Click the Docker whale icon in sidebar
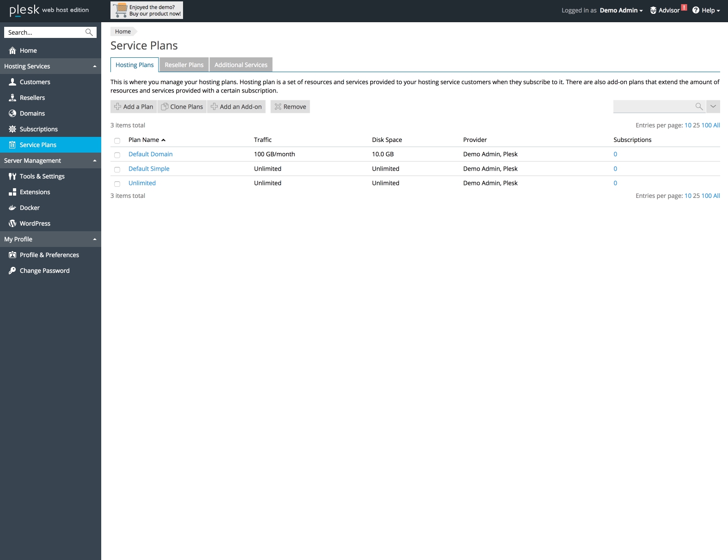This screenshot has width=728, height=560. coord(12,208)
